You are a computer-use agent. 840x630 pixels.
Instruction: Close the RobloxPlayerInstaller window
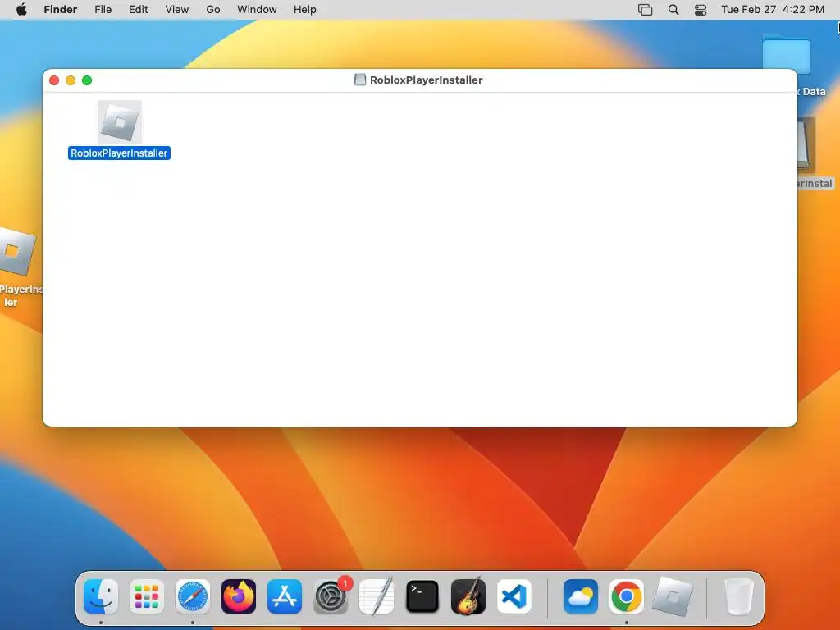click(x=54, y=80)
